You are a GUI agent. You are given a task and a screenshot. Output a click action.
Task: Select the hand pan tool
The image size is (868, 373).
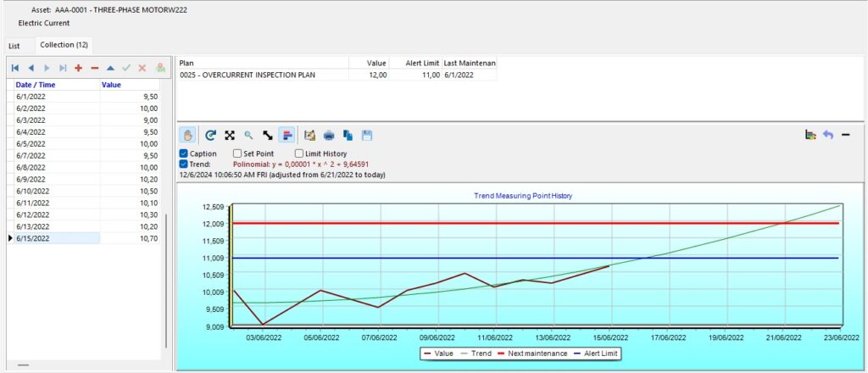click(x=188, y=135)
